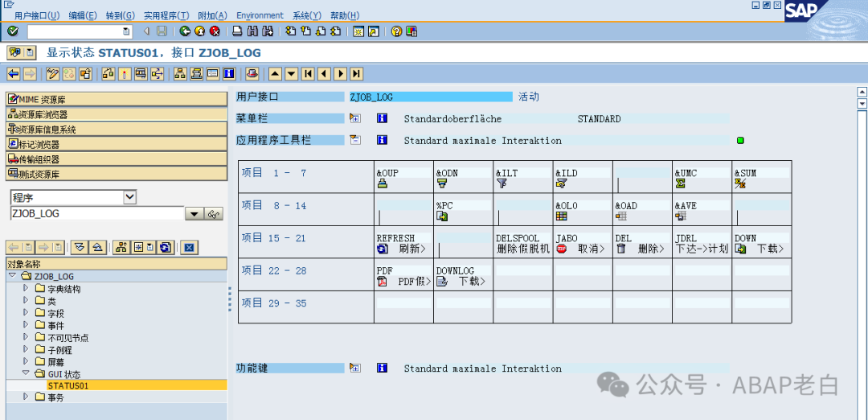
Task: Click the Expand all nodes icon above the tree
Action: pyautogui.click(x=80, y=247)
